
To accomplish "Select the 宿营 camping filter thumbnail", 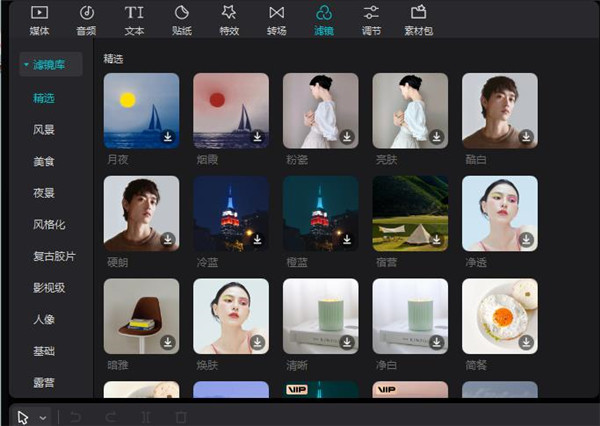I will pyautogui.click(x=410, y=214).
